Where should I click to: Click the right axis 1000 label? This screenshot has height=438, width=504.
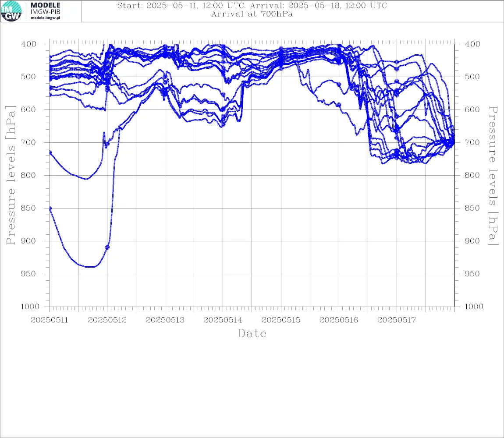474,307
